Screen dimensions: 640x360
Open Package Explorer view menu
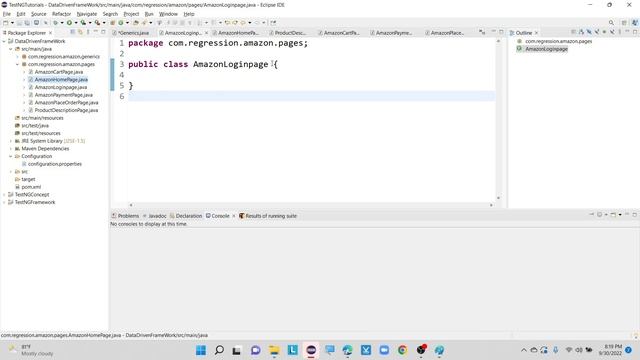pos(88,32)
